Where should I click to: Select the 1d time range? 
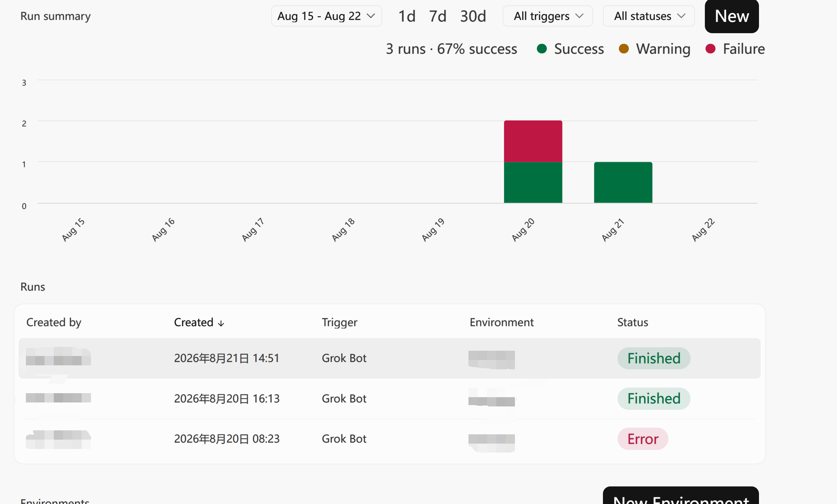click(407, 16)
